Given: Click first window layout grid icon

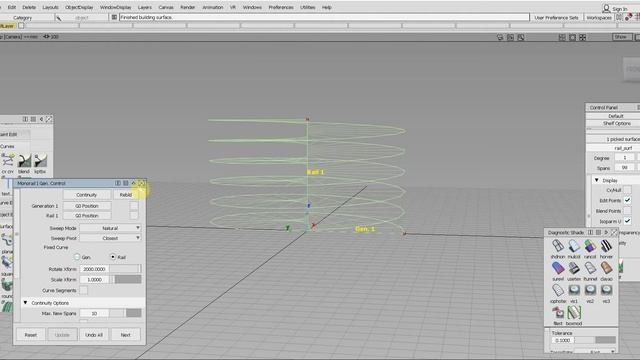Looking at the screenshot, I should pyautogui.click(x=562, y=37).
